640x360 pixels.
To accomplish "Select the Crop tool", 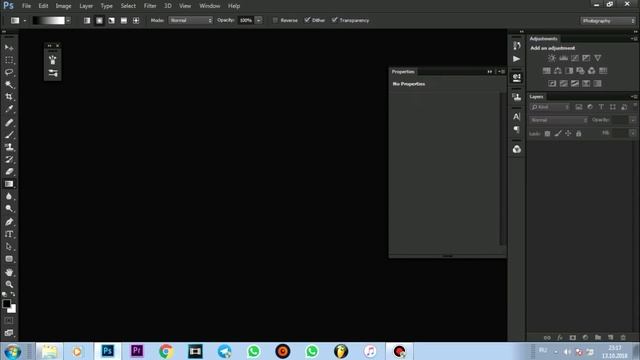I will point(9,97).
